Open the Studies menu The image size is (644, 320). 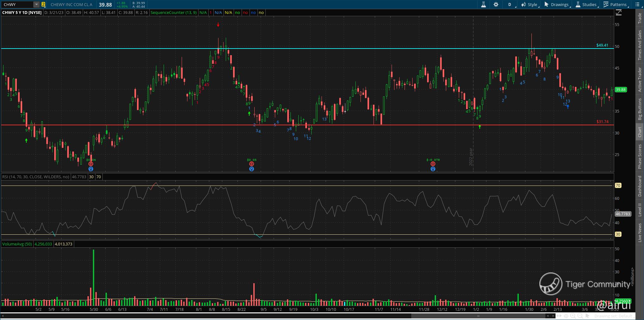586,4
